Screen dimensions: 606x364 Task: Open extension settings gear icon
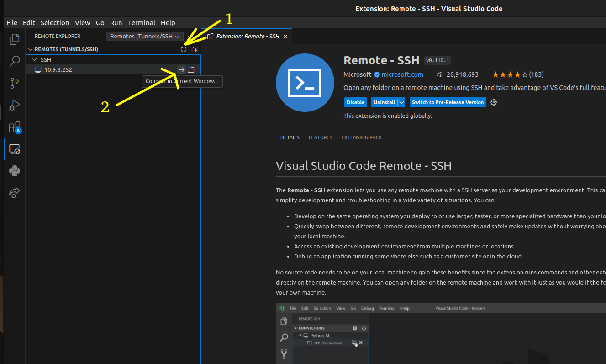point(494,102)
